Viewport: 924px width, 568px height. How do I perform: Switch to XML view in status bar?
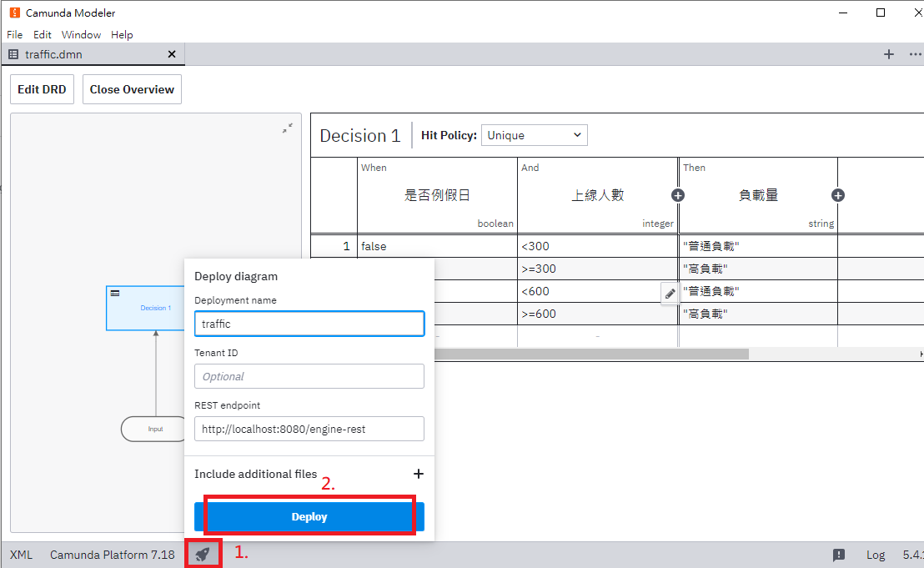point(21,555)
